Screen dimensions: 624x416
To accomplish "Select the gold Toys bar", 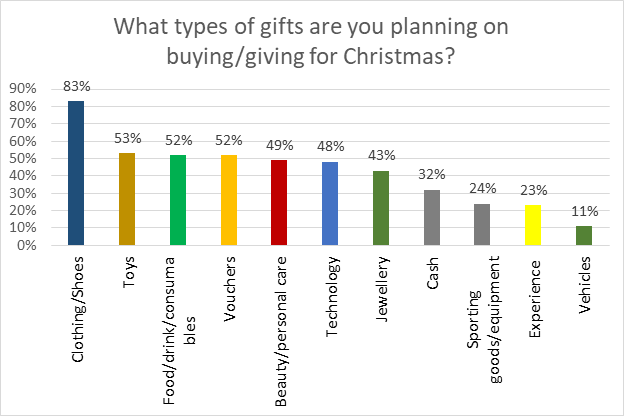I will click(x=127, y=199).
